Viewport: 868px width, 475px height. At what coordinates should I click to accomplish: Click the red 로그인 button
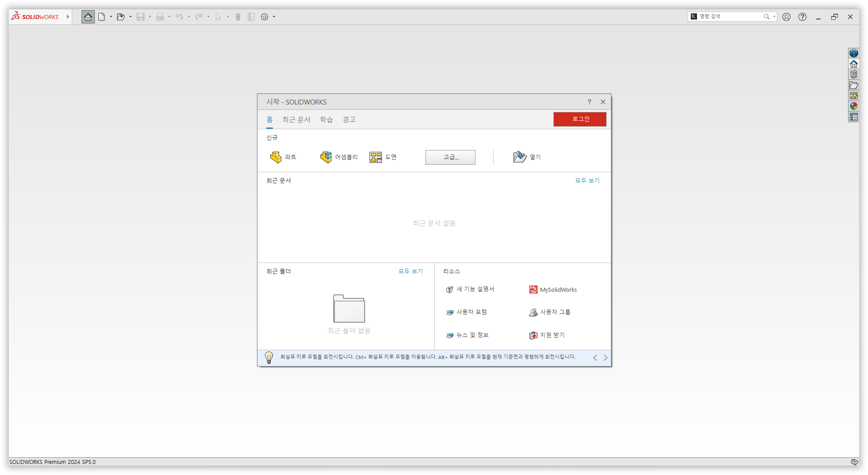coord(580,119)
